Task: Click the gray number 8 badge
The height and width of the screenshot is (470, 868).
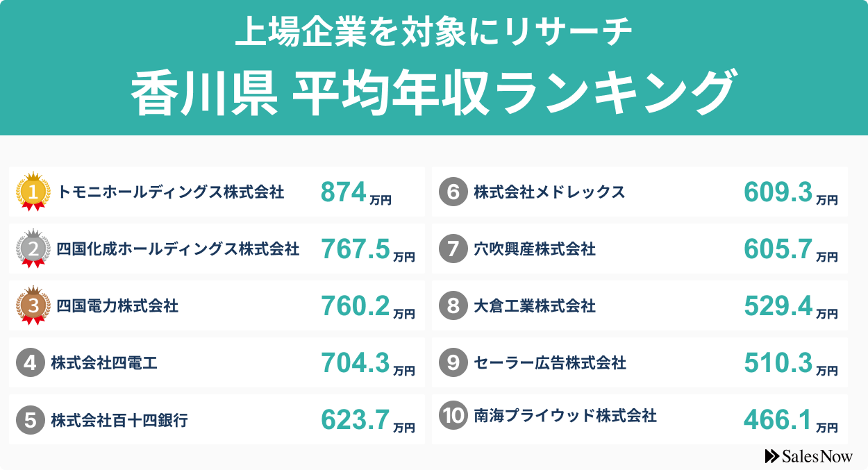Action: [x=453, y=305]
